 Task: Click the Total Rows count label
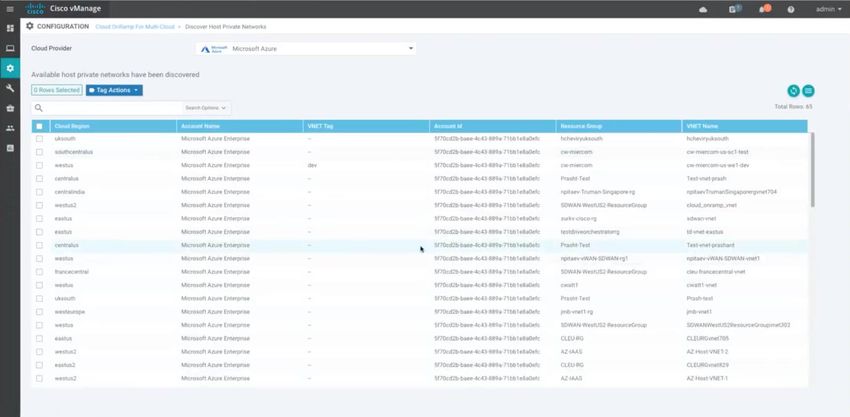click(x=794, y=107)
